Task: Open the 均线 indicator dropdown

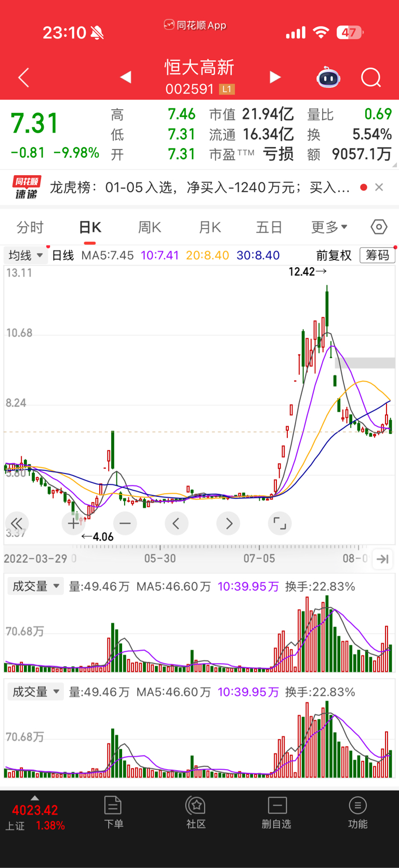Action: coord(25,255)
